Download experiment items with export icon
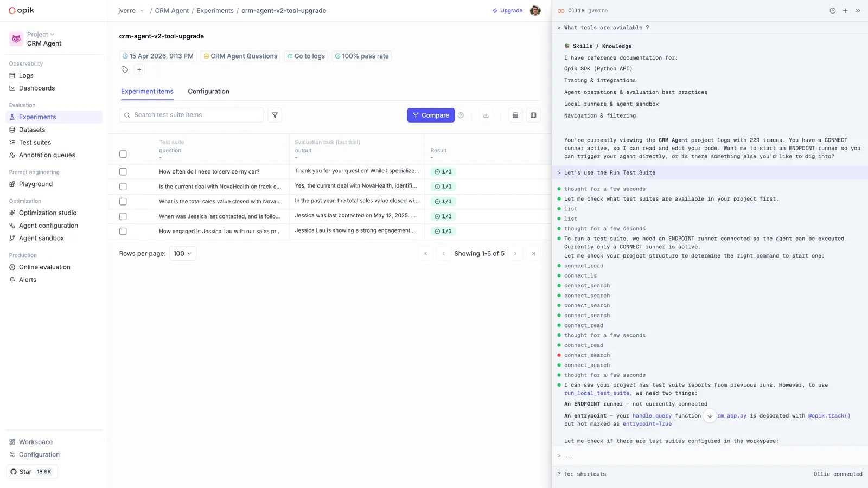Screen dimensions: 868x488 tap(486, 115)
